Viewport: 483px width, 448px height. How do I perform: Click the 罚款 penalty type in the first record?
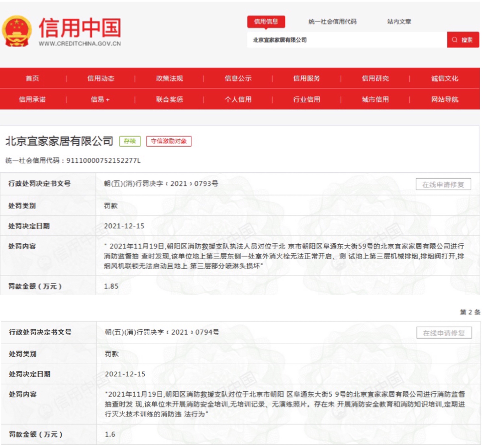click(x=111, y=206)
